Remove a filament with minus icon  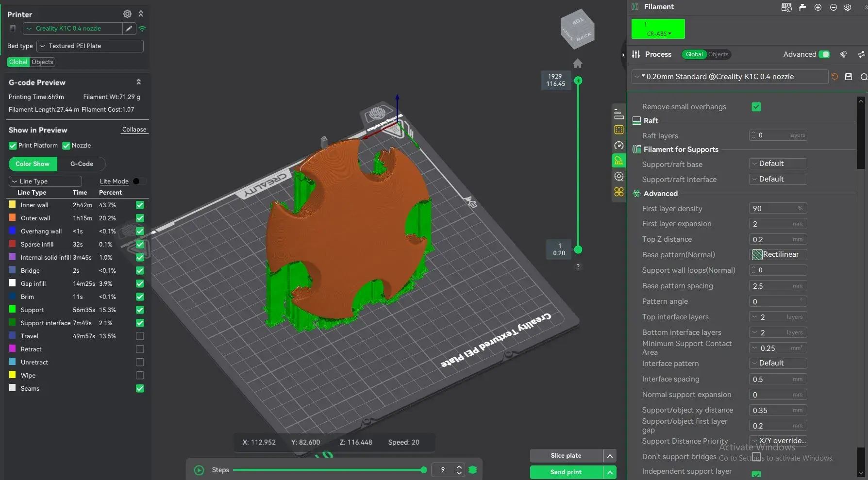click(x=834, y=7)
